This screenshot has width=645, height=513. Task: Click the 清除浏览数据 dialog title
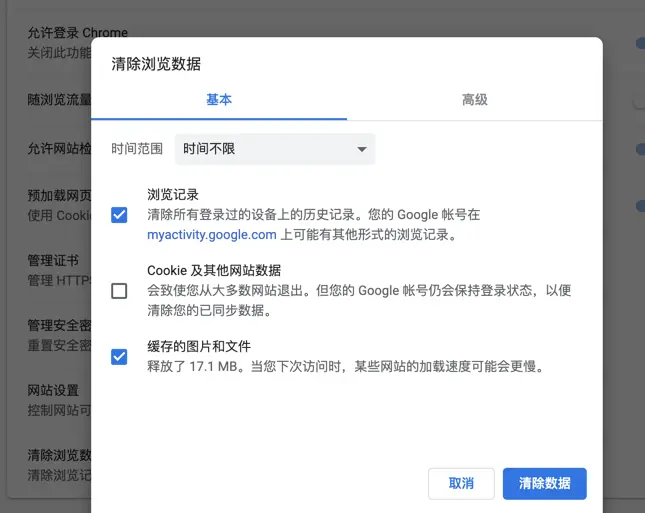[x=156, y=64]
